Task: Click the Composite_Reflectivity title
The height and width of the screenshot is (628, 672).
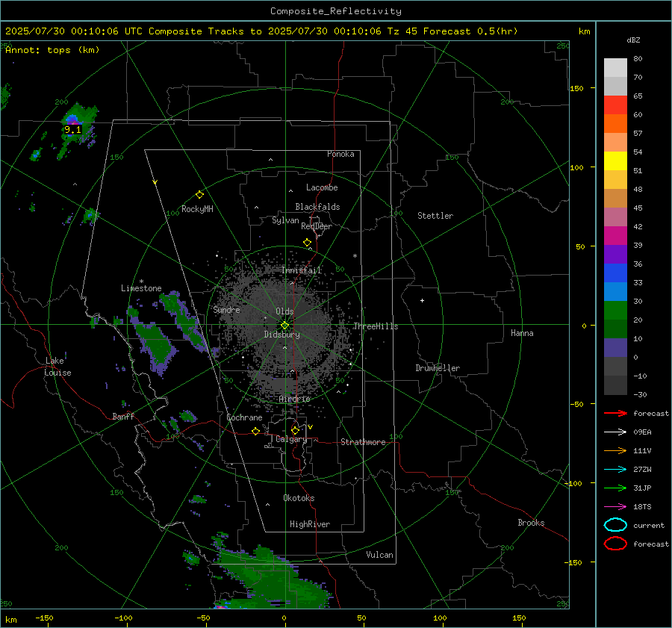Action: click(335, 11)
